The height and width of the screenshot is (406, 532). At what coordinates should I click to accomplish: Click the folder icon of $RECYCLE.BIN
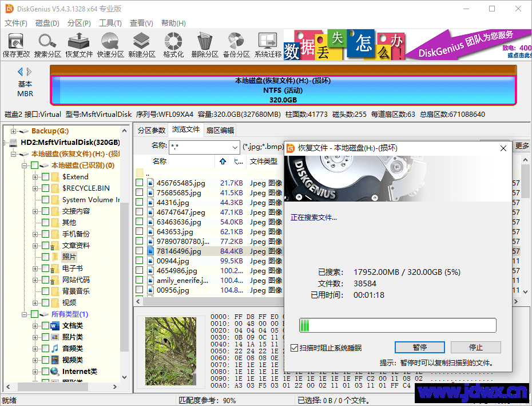click(x=55, y=188)
